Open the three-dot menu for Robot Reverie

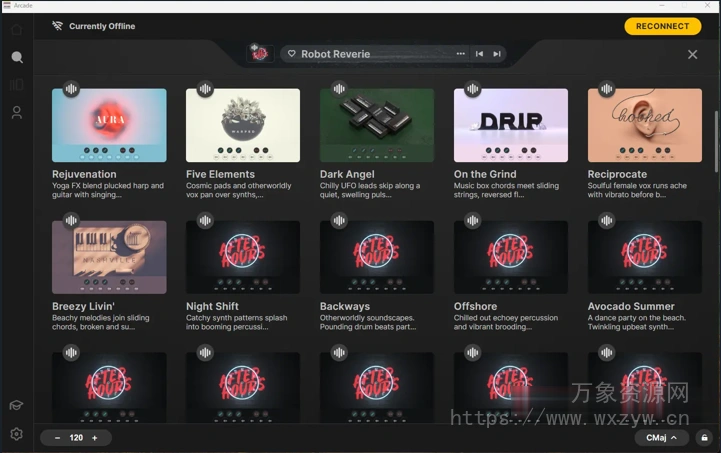461,54
